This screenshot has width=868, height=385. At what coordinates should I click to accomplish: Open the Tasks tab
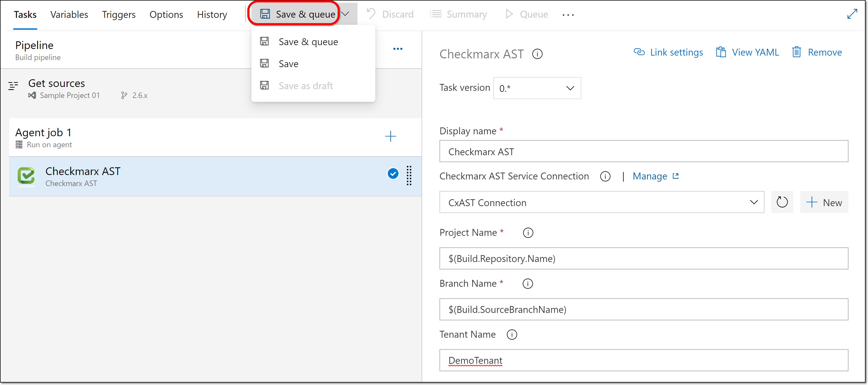pyautogui.click(x=25, y=15)
